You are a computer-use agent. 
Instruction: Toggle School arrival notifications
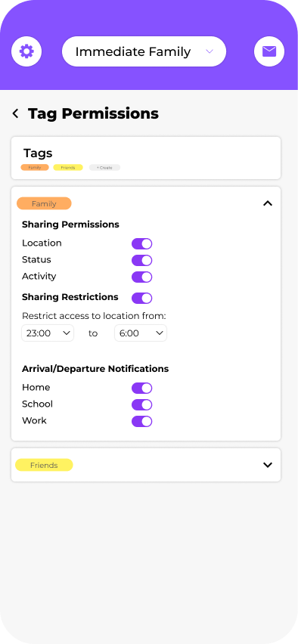coord(141,404)
